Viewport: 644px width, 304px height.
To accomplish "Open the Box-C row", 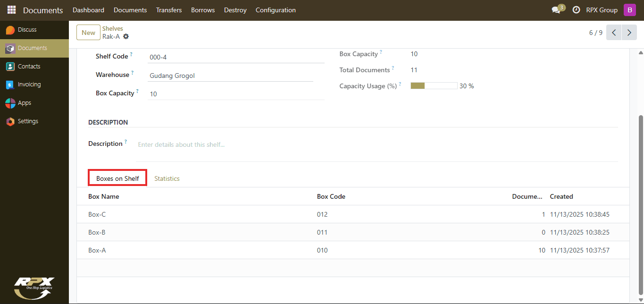I will 353,214.
